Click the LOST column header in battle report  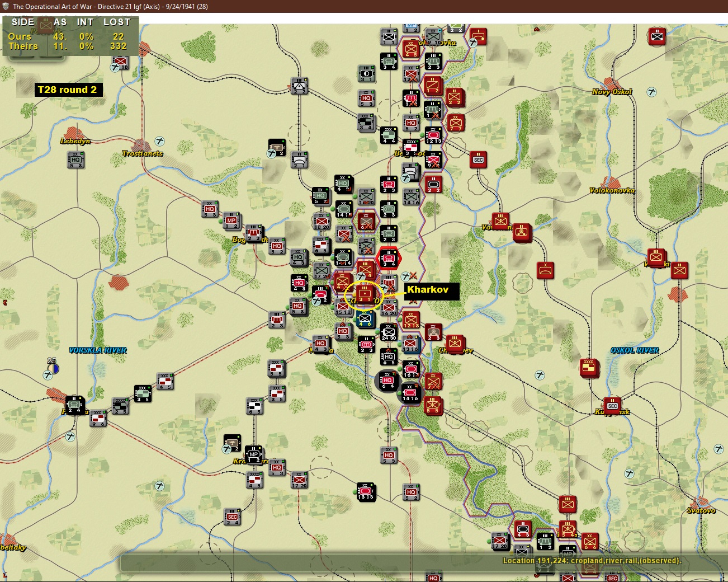[117, 22]
